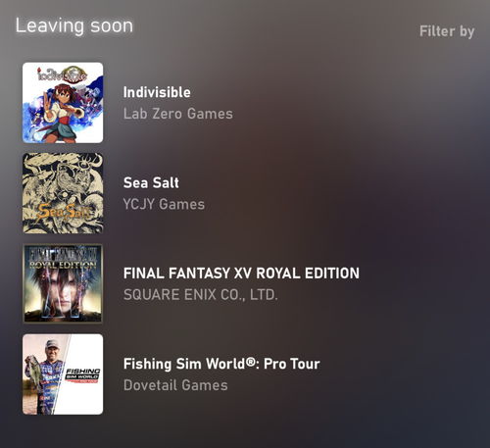Open the Filter by options
490x448 pixels.
(447, 31)
